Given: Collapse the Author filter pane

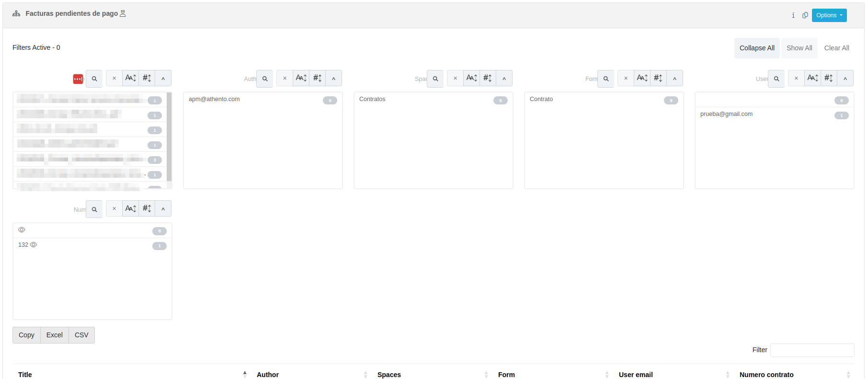Looking at the screenshot, I should pyautogui.click(x=334, y=78).
